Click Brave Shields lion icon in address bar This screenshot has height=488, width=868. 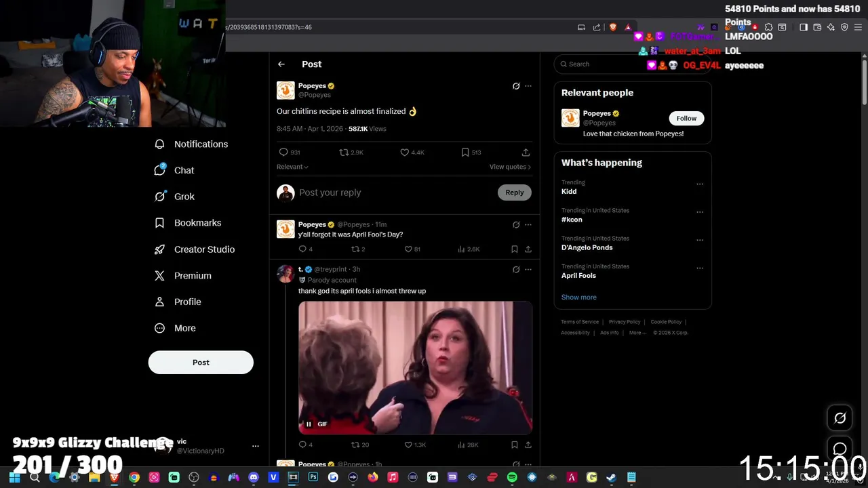(613, 27)
